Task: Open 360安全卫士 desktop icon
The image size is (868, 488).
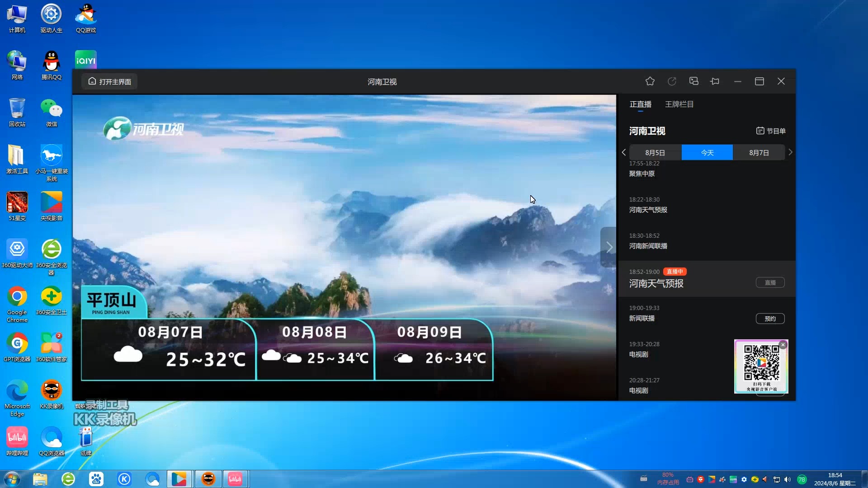Action: pos(51,301)
